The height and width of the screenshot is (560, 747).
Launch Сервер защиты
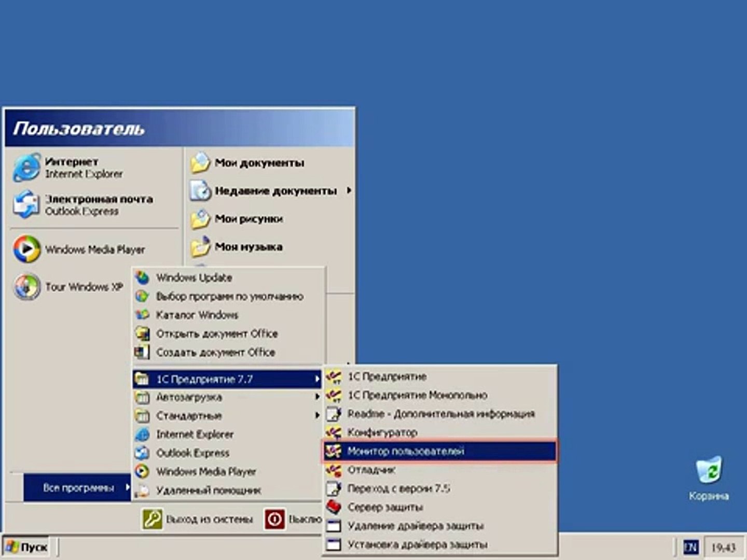coord(440,507)
